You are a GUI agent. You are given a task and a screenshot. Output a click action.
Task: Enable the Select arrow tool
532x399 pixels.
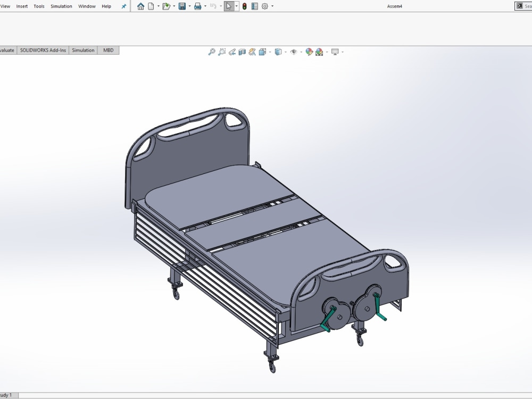click(228, 6)
